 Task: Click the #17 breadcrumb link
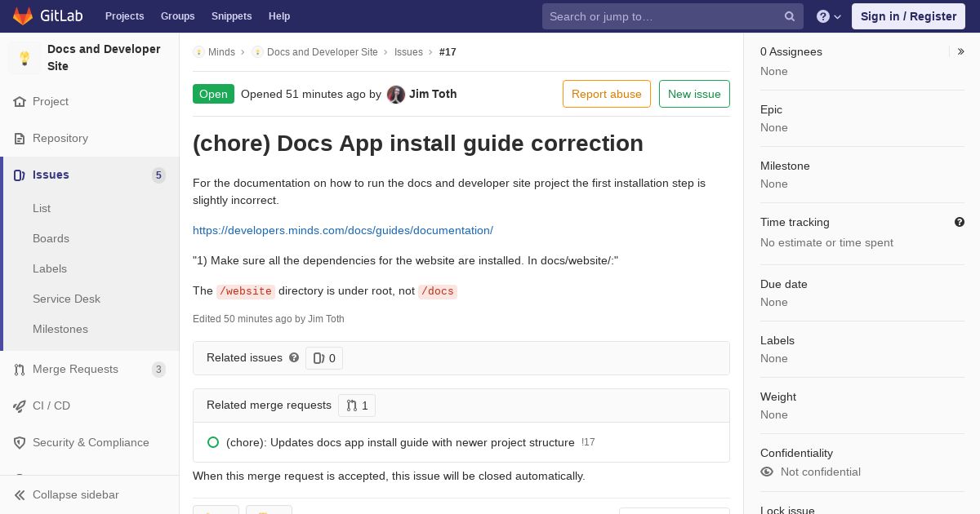448,52
